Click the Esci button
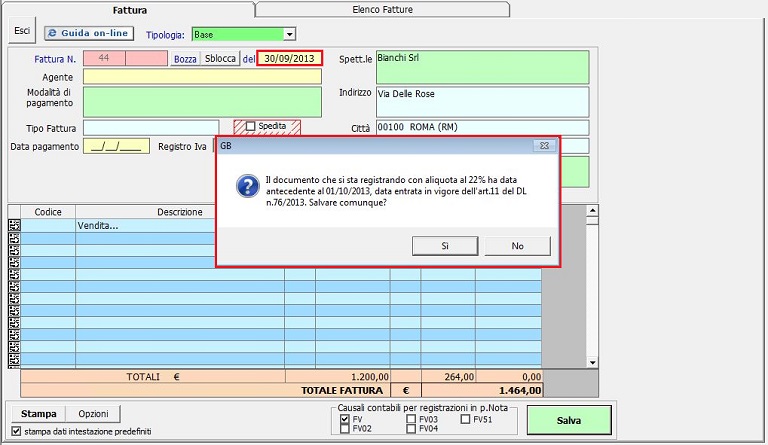 tap(22, 31)
